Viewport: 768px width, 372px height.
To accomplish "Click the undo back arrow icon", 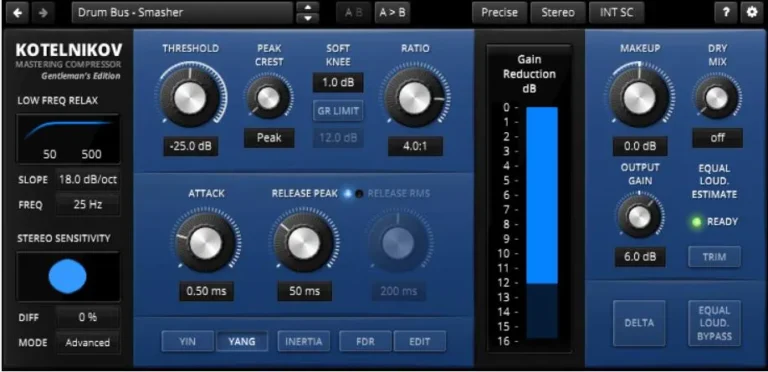I will 18,13.
